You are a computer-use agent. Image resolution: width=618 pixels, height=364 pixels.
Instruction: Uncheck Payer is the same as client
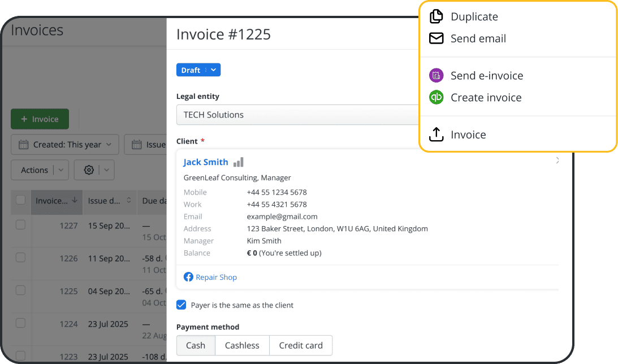pos(181,305)
